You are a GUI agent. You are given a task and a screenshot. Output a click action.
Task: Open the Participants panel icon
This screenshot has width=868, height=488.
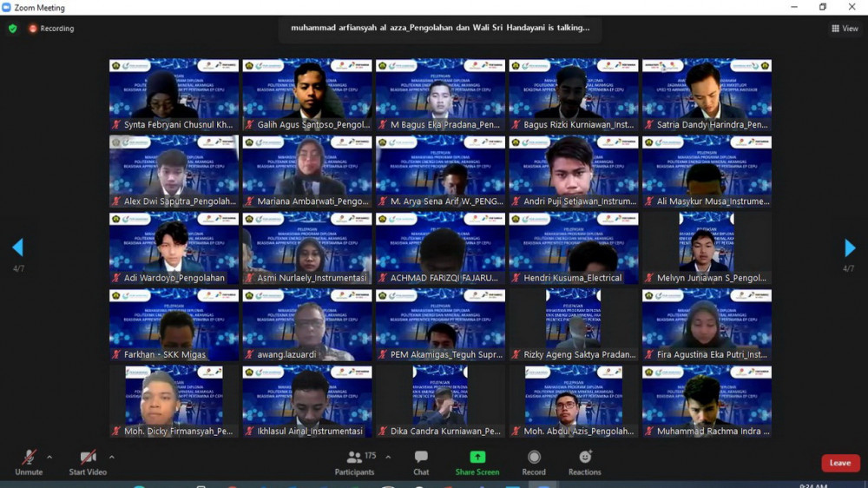pos(354,458)
